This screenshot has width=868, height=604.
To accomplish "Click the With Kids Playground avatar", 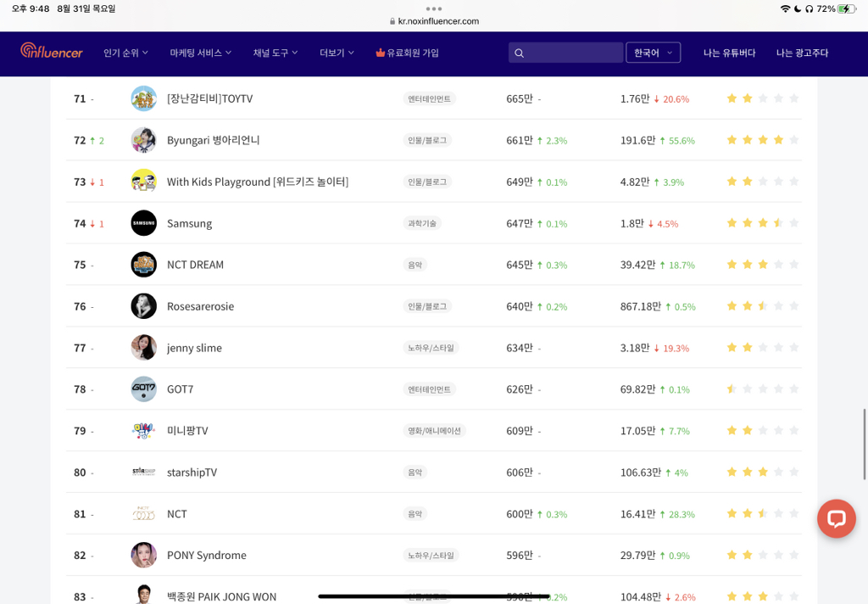I will [144, 182].
